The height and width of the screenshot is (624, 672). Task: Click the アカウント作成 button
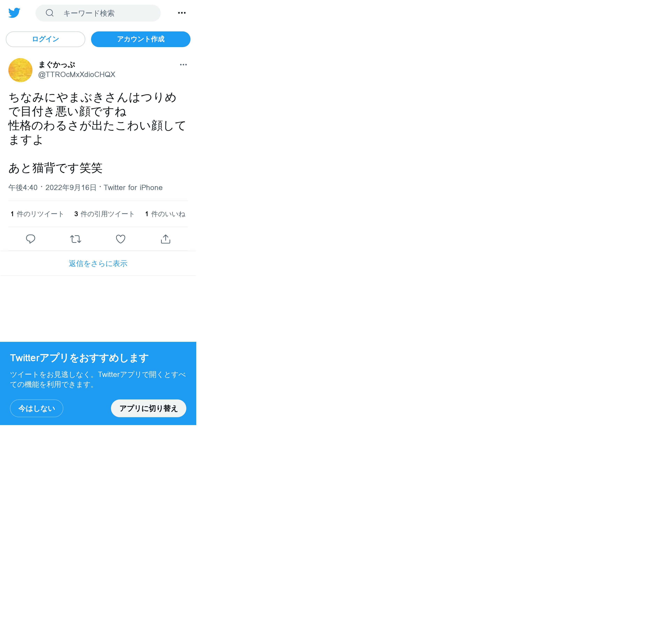click(x=141, y=39)
